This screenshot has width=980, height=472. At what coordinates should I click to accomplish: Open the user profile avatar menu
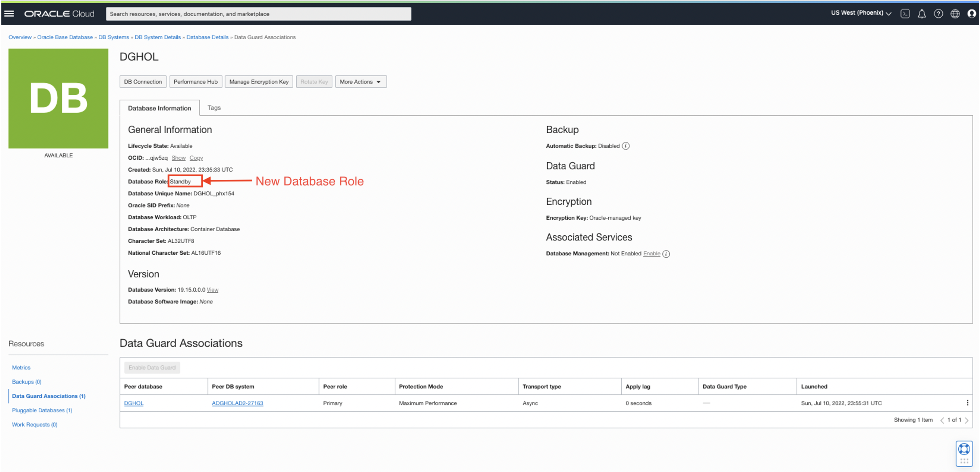click(971, 14)
